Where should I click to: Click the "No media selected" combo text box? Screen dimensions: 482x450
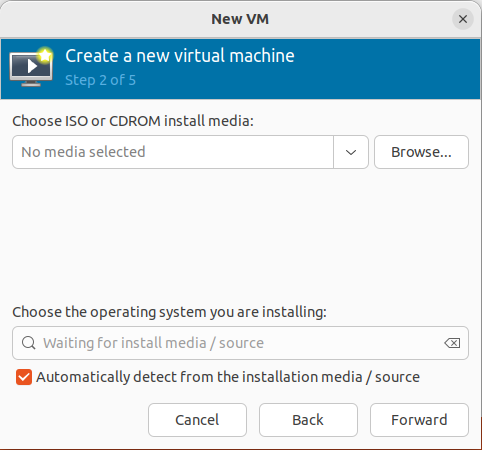coord(173,152)
